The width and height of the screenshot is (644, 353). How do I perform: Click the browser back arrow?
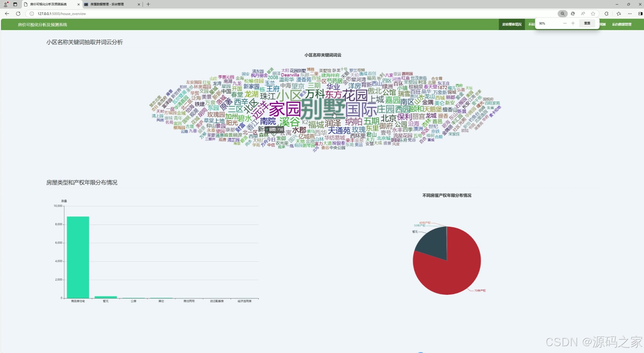click(x=7, y=14)
